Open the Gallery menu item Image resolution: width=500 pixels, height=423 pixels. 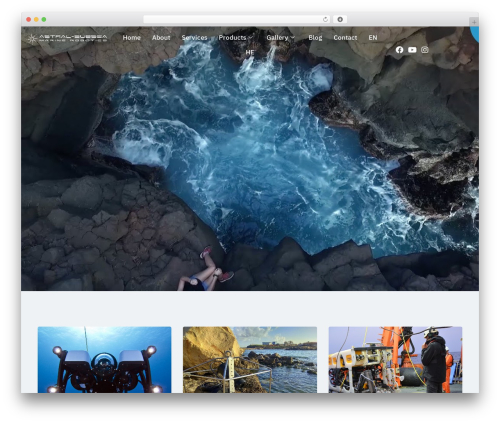(277, 38)
